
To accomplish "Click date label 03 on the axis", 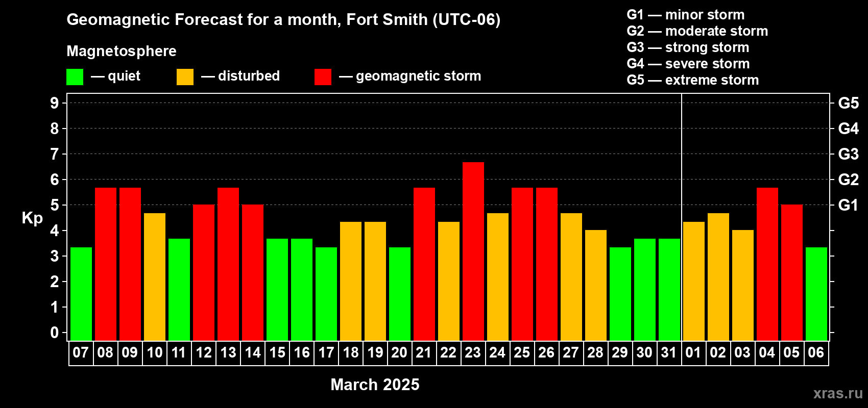I will click(742, 352).
